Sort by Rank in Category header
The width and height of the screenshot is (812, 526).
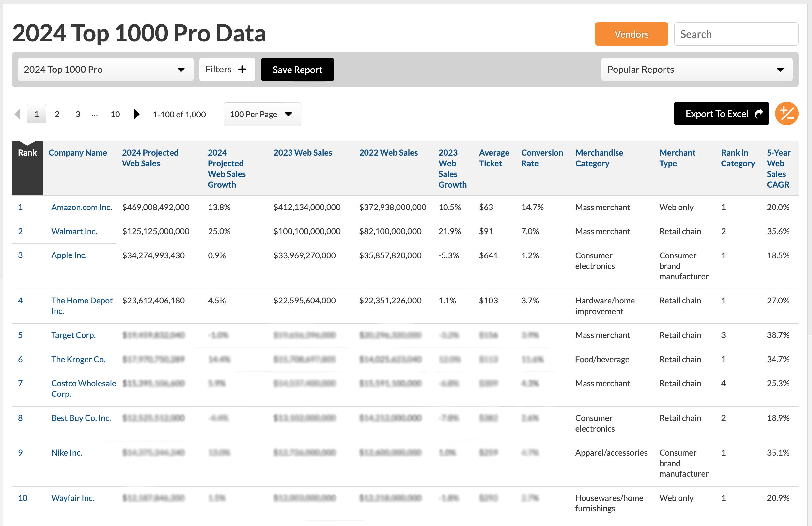click(738, 158)
